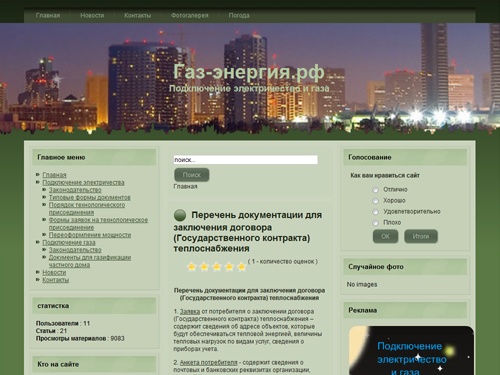Open Типовые формы документов link
500x375 pixels.
pyautogui.click(x=90, y=197)
